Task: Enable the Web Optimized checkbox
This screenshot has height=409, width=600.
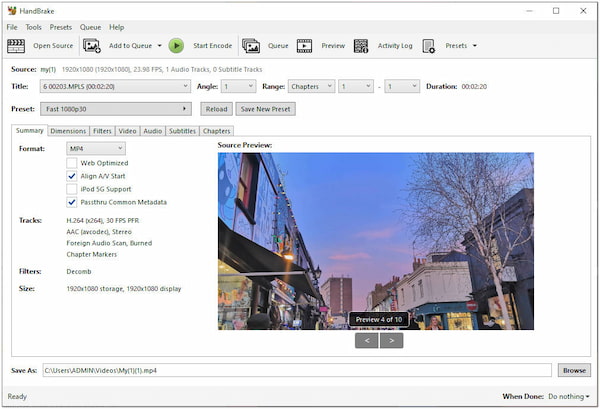Action: coord(72,163)
